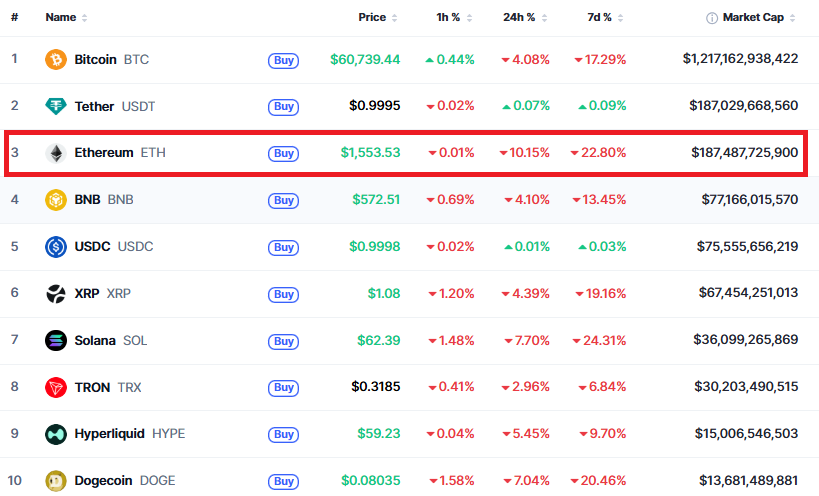Image resolution: width=819 pixels, height=496 pixels.
Task: Click Buy button for Dogecoin
Action: point(284,481)
